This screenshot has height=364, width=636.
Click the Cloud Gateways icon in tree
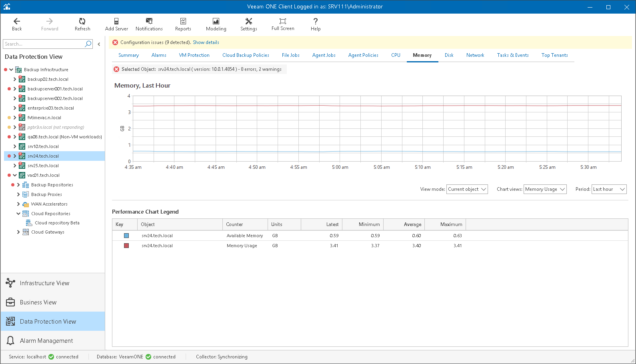26,232
